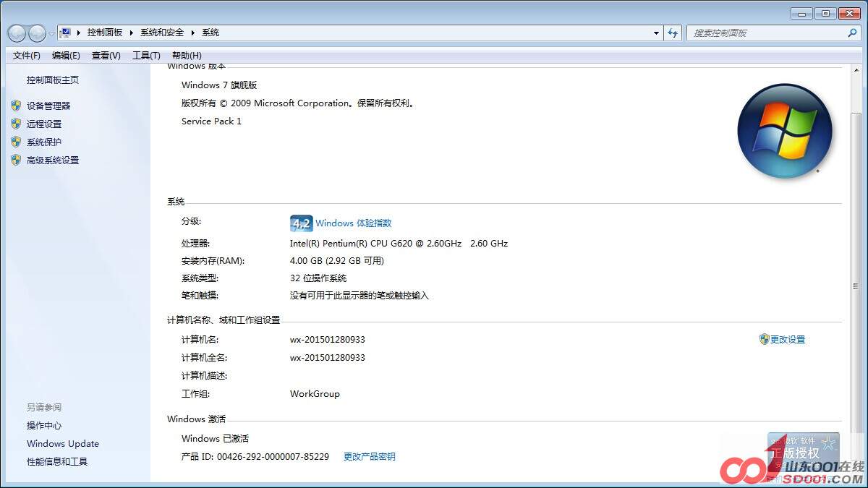Viewport: 868px width, 488px height.
Task: Click the 32 位操作系统 text
Action: tap(318, 278)
